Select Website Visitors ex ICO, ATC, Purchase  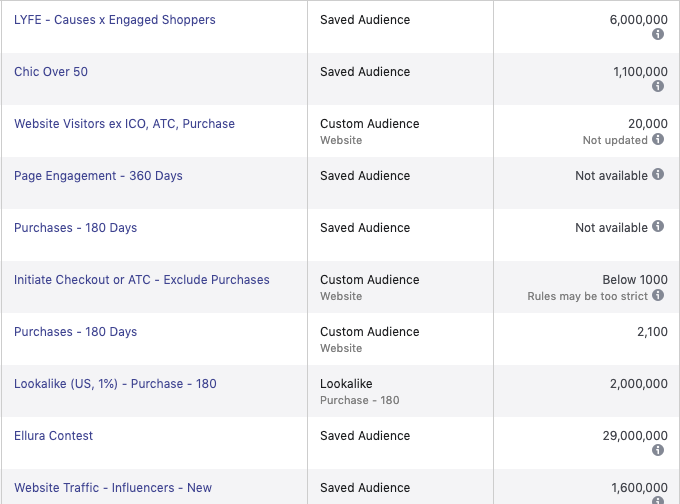124,124
